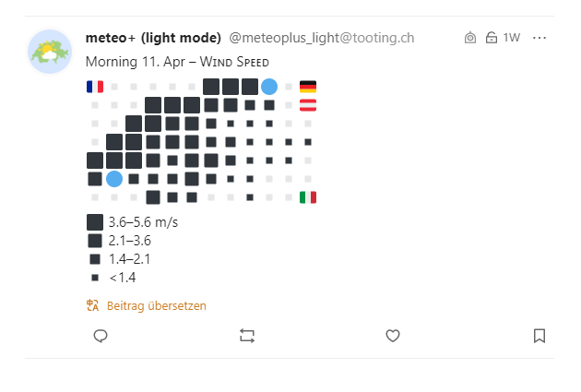Screen dimensions: 581x392
Task: Click the @meteoplus_light@tooting.ch handle
Action: [321, 38]
